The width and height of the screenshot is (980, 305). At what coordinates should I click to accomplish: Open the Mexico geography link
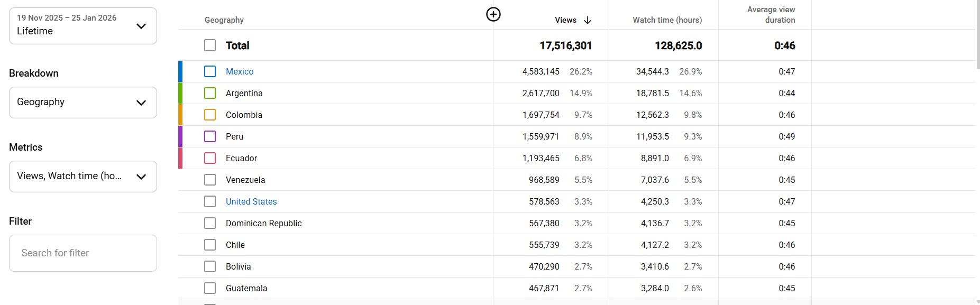click(240, 71)
